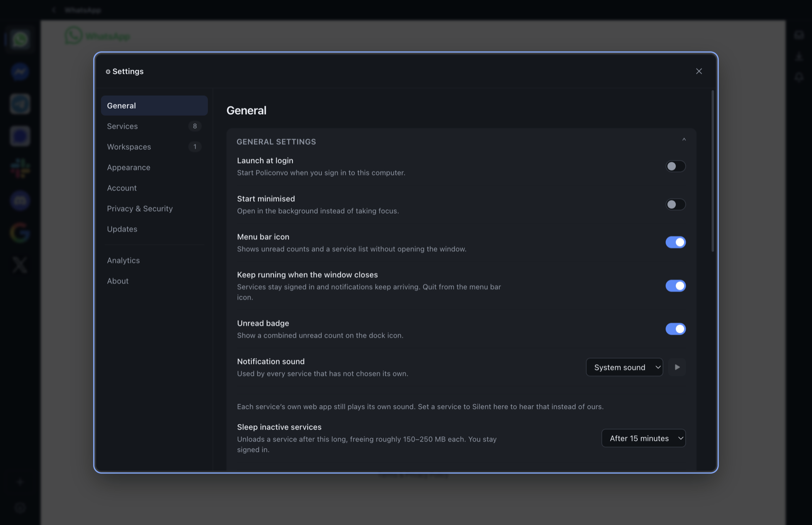Open the Telegram service icon
This screenshot has width=812, height=525.
[x=20, y=104]
